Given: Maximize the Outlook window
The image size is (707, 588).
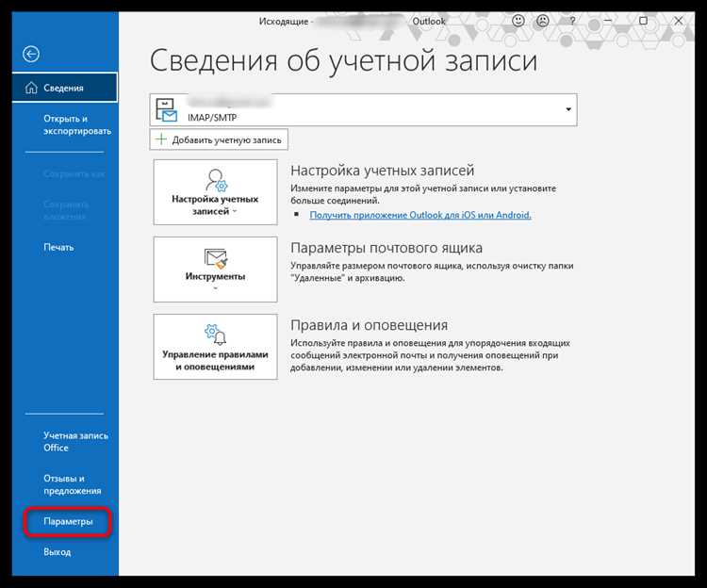Looking at the screenshot, I should [644, 21].
